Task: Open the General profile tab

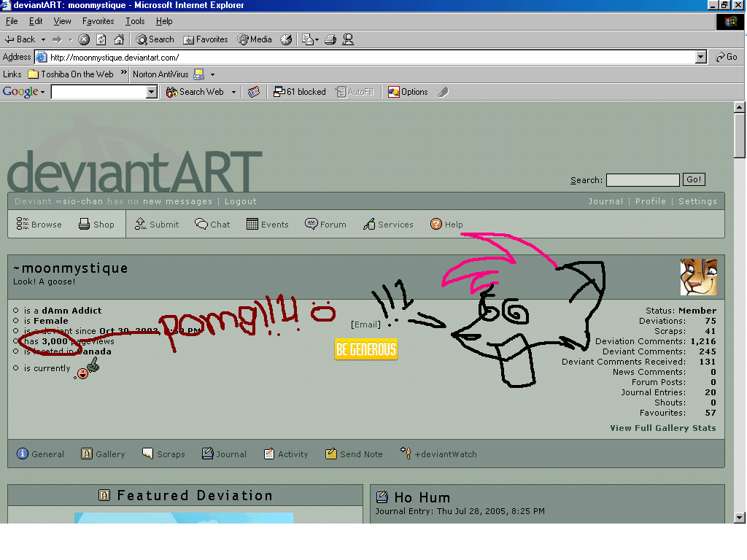Action: coord(41,454)
